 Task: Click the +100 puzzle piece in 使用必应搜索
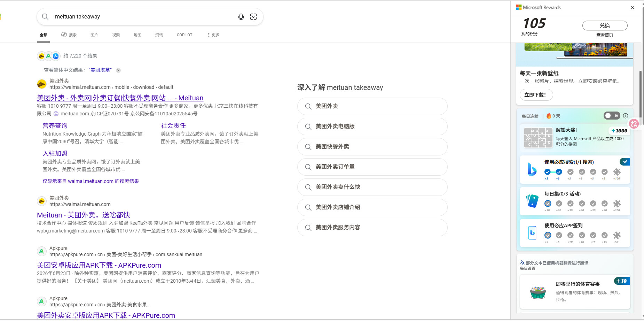[617, 172]
